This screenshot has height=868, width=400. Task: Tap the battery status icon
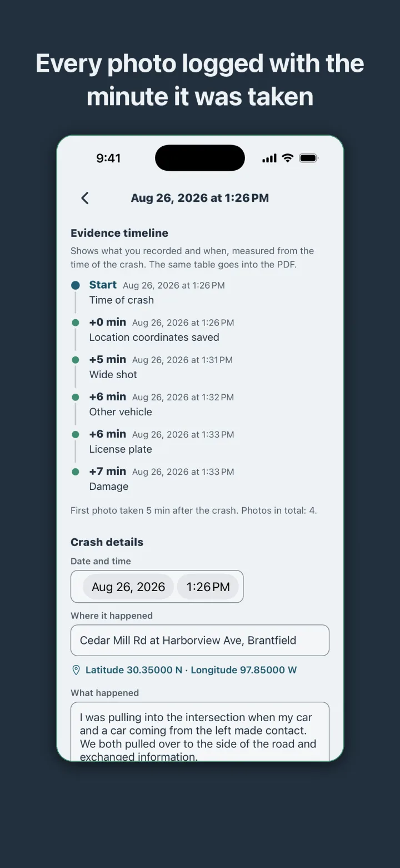click(308, 158)
